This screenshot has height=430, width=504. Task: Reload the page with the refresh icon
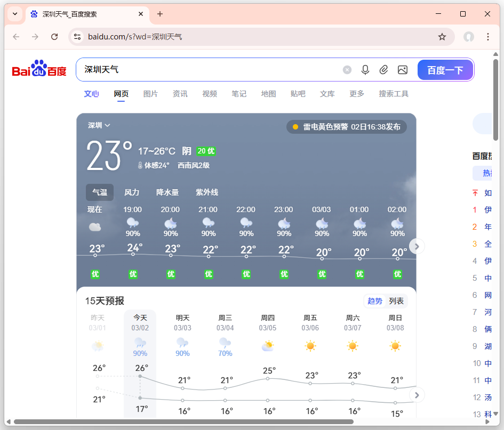click(55, 37)
